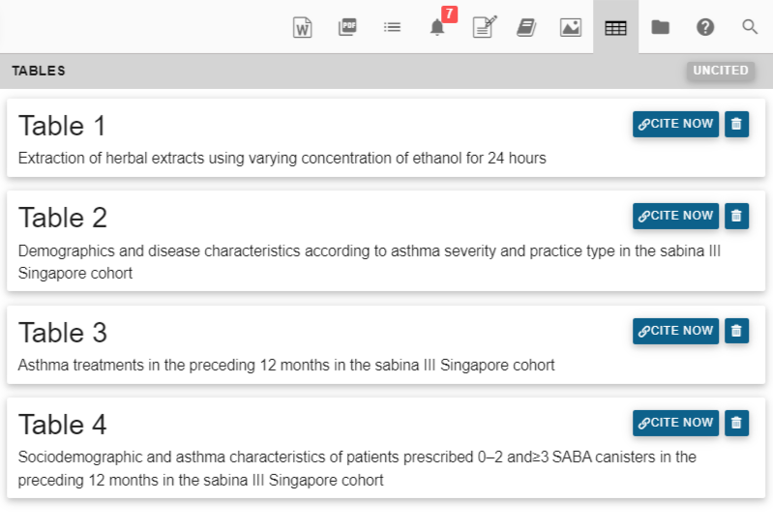The width and height of the screenshot is (773, 532).
Task: Toggle the UNCITED filter
Action: pyautogui.click(x=721, y=71)
